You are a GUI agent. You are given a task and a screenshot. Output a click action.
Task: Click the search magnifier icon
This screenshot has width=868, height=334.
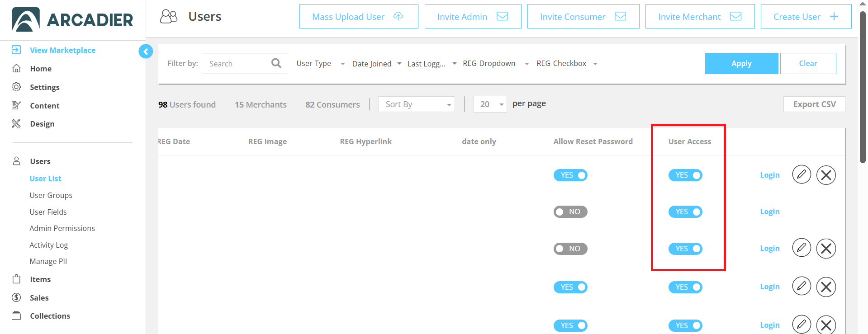point(276,63)
